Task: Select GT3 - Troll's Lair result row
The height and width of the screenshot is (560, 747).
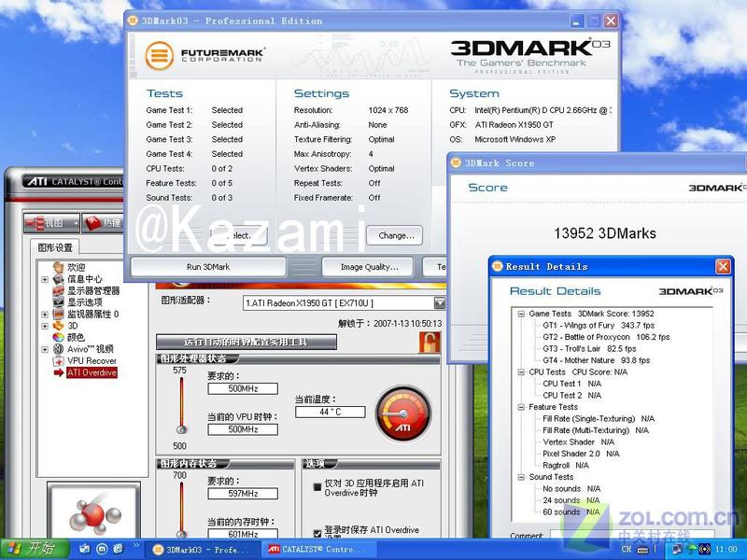Action: click(x=589, y=348)
